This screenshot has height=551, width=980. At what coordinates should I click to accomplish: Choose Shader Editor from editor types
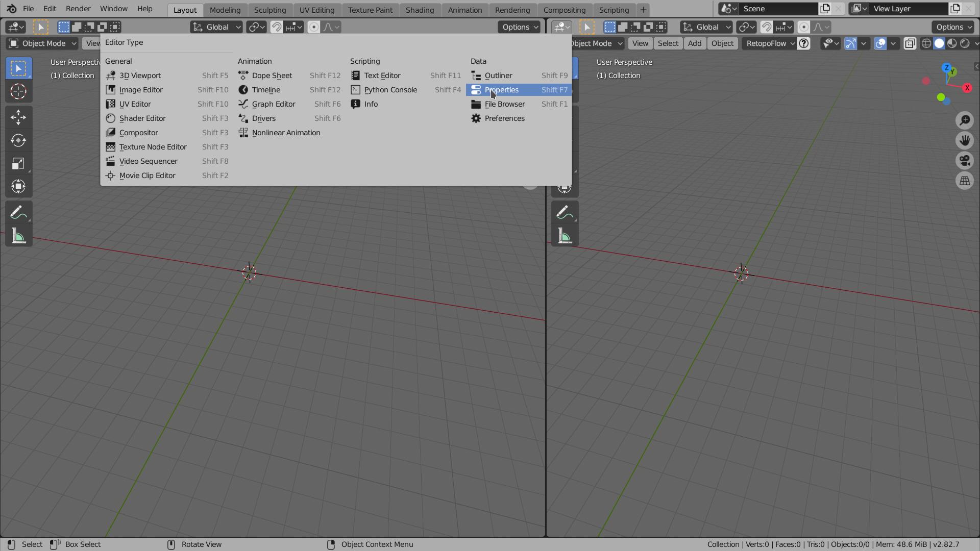[166, 118]
